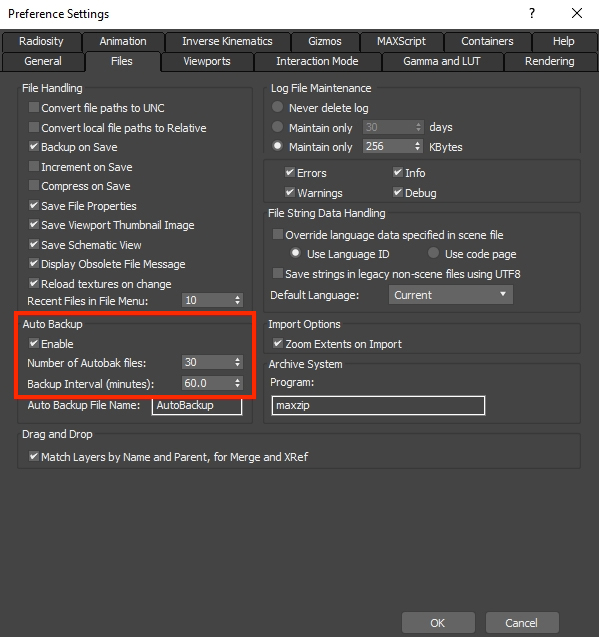The image size is (599, 637).
Task: Click the Autobak files spinner arrows
Action: tap(238, 362)
